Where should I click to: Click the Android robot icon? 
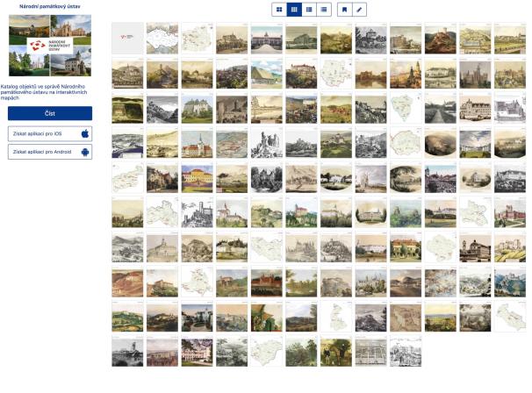[x=85, y=152]
